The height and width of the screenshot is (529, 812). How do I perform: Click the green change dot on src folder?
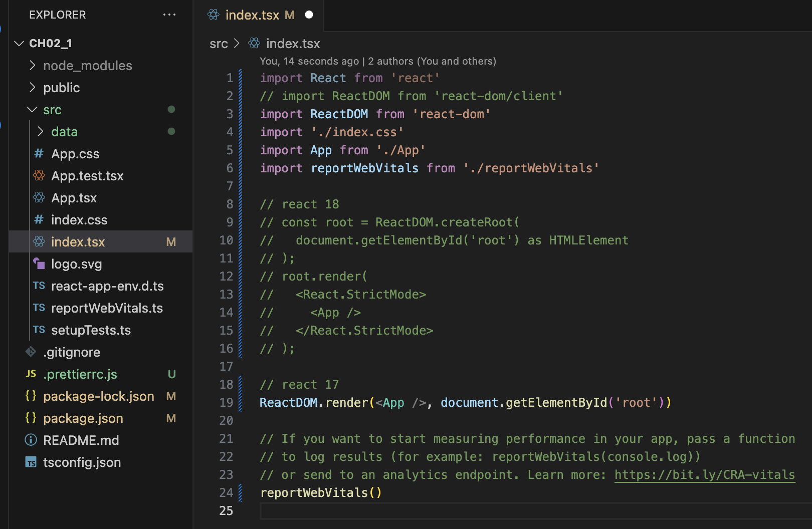pos(171,109)
